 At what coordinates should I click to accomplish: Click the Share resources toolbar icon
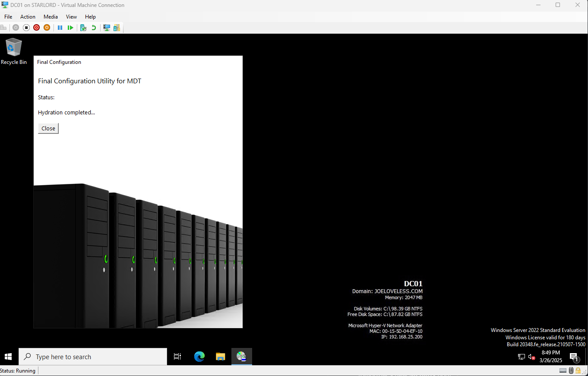(x=117, y=28)
